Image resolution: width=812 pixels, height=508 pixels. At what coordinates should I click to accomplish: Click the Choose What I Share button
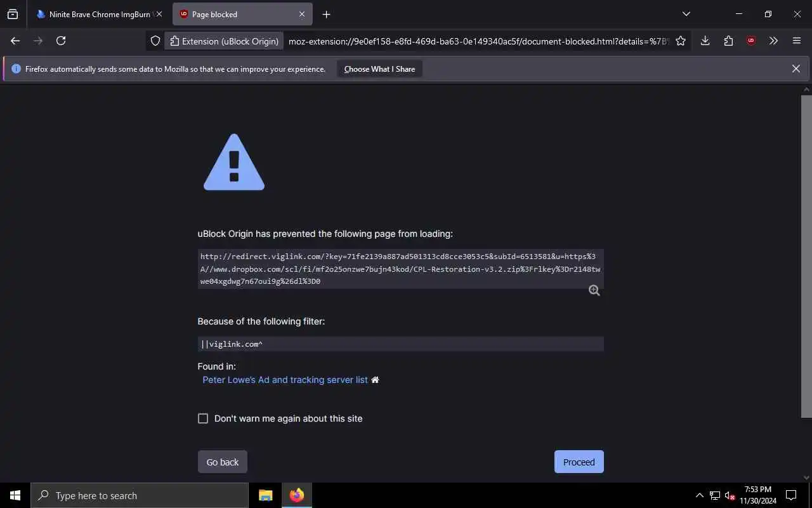(379, 69)
